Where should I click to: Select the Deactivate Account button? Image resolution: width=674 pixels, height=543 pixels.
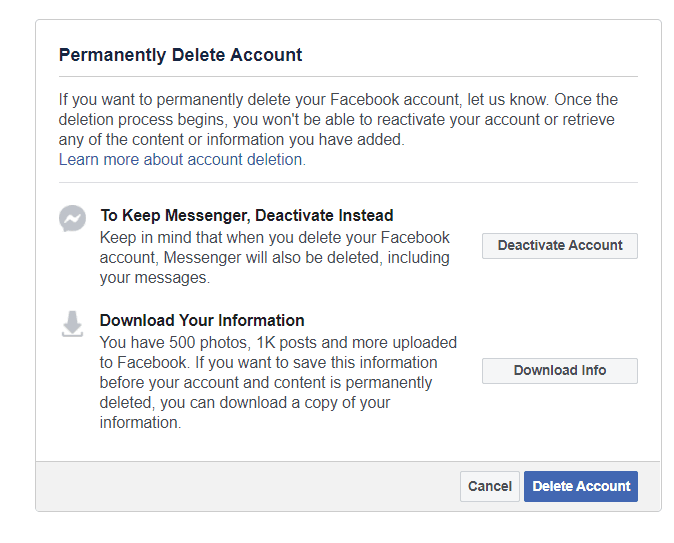(x=560, y=246)
